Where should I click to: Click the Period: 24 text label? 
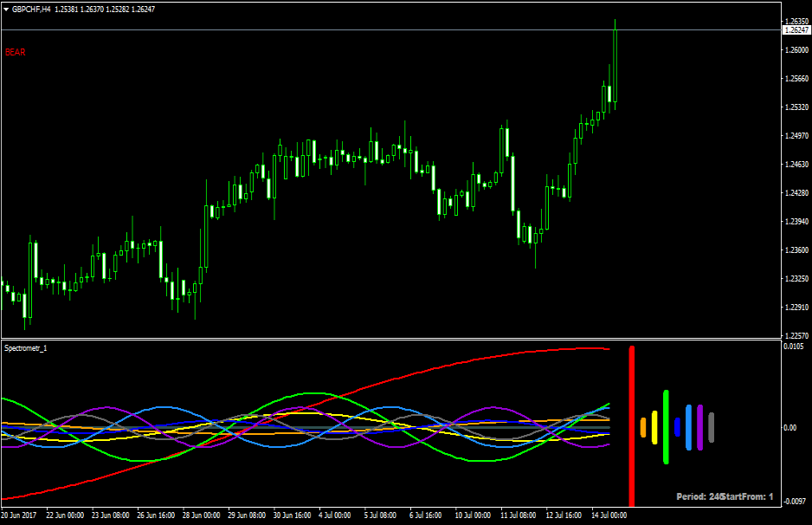(x=700, y=496)
